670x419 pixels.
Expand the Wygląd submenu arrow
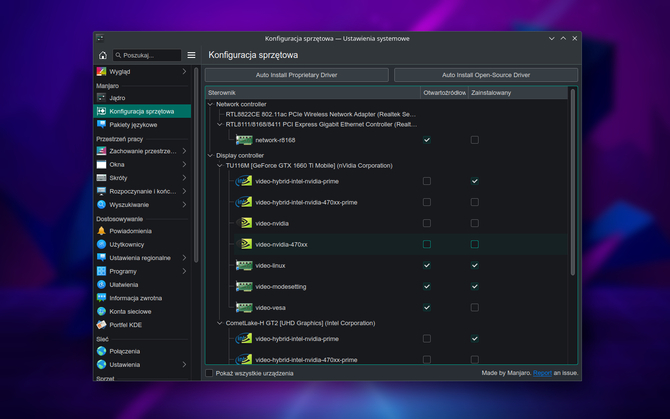pos(184,72)
